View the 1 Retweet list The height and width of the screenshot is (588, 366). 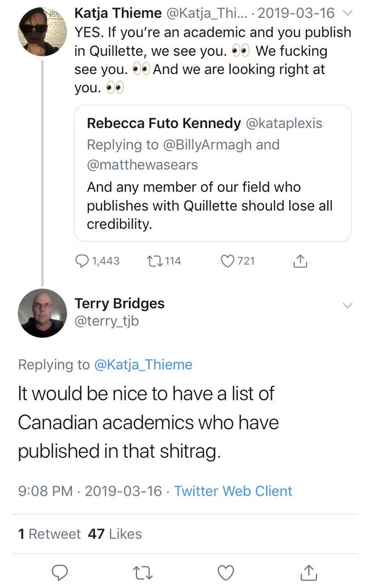(x=49, y=534)
